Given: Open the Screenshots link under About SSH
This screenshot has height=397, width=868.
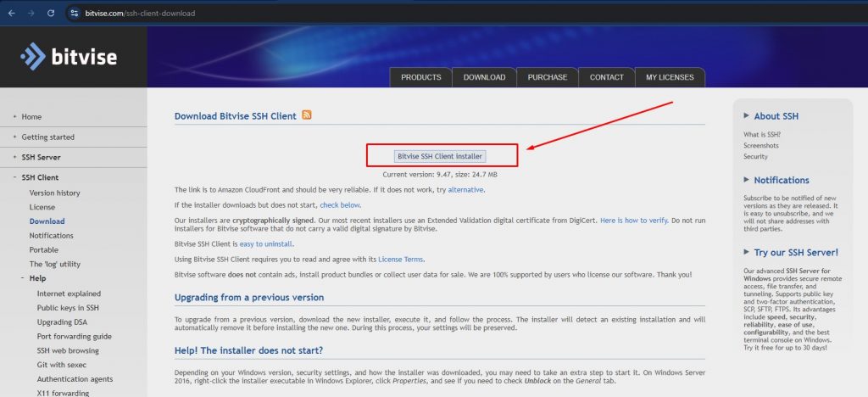Looking at the screenshot, I should coord(761,146).
